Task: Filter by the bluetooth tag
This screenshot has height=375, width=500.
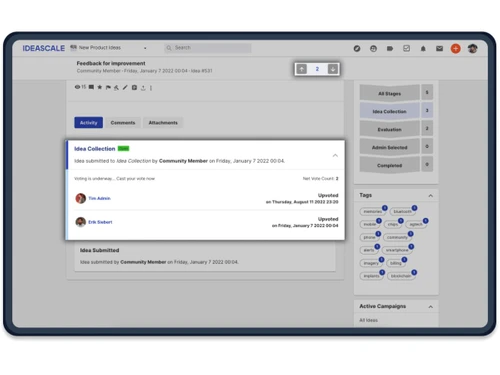Action: coord(403,212)
